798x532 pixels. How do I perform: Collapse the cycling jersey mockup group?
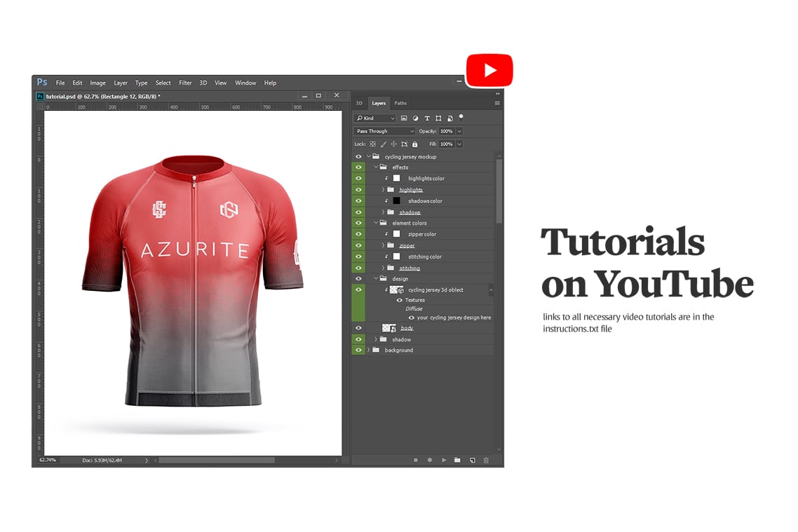(367, 156)
